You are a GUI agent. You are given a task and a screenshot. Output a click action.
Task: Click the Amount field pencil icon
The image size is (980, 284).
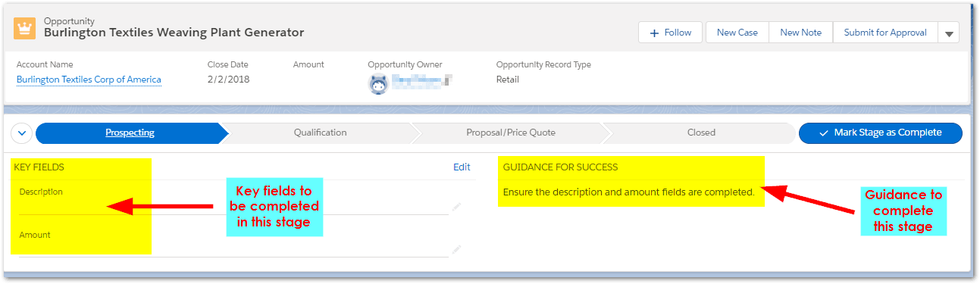pos(456,248)
